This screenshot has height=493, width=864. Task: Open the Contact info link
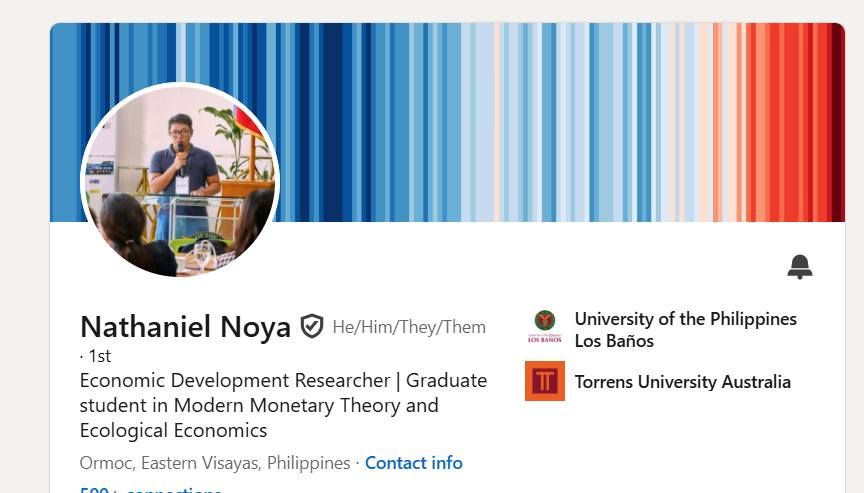[x=413, y=463]
